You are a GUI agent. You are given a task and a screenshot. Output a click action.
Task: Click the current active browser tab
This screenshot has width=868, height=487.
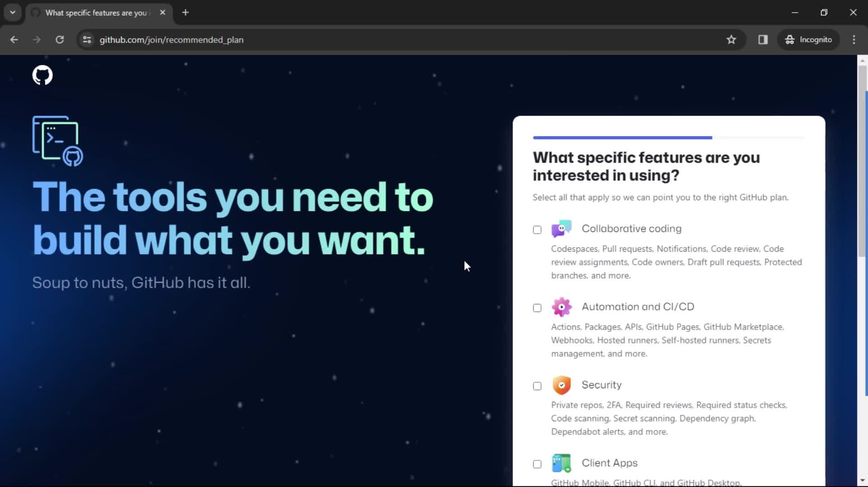[x=97, y=12]
